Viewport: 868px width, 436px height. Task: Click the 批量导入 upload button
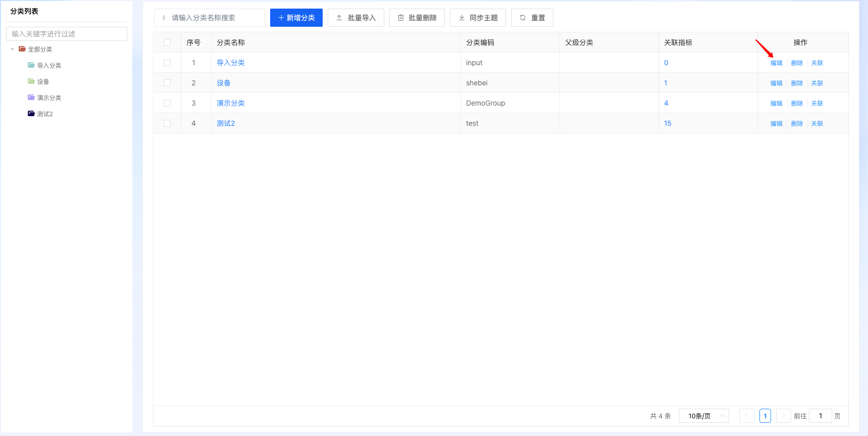pyautogui.click(x=355, y=18)
